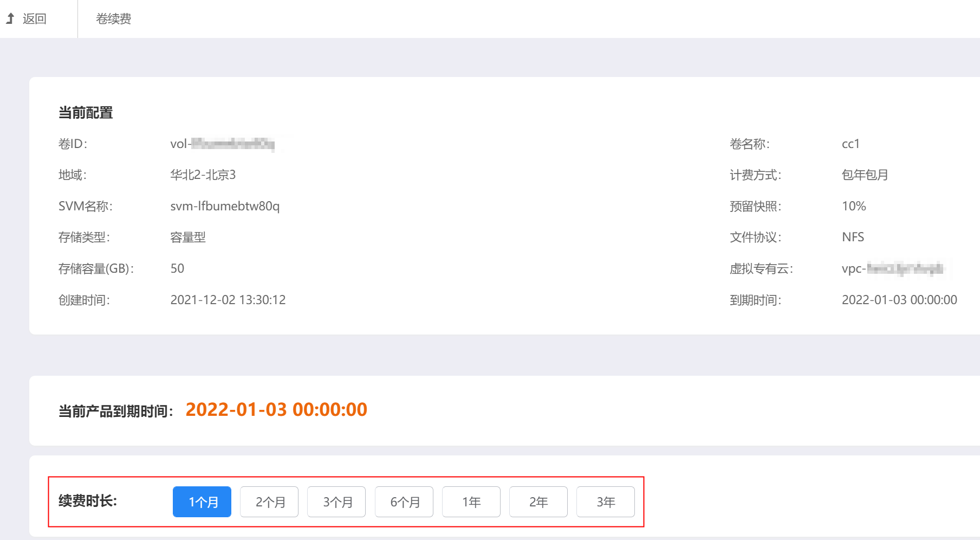Click the creation time 2021-12-02 13:30:12
Image resolution: width=980 pixels, height=540 pixels.
click(228, 300)
